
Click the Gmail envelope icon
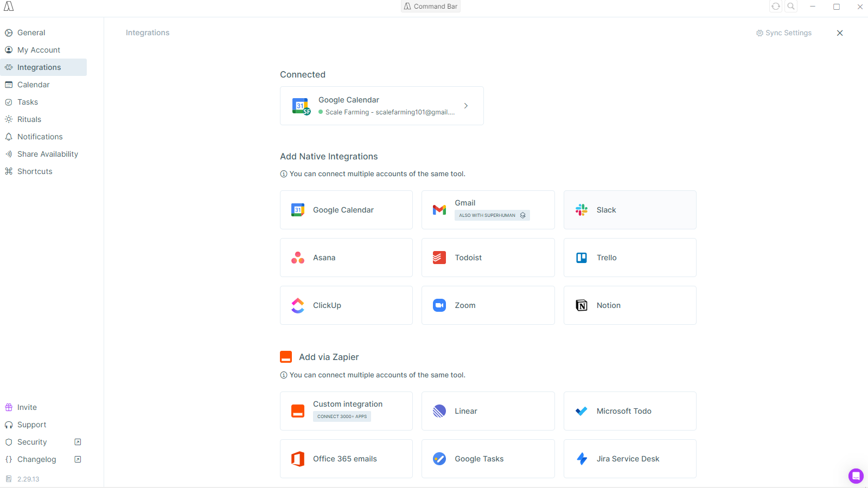point(439,210)
